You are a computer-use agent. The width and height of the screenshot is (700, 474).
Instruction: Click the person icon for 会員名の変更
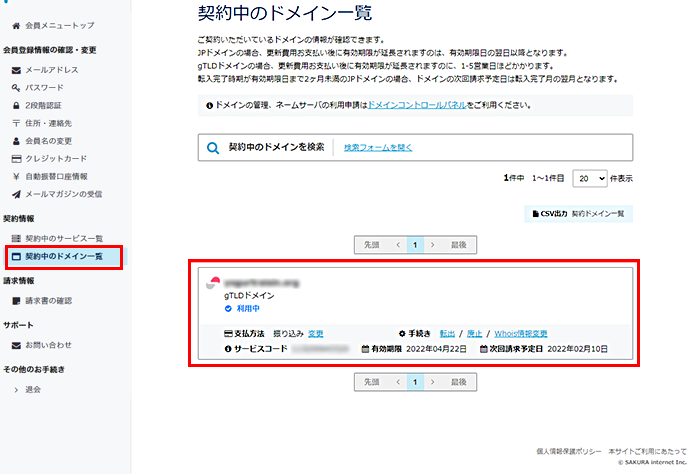pyautogui.click(x=15, y=141)
